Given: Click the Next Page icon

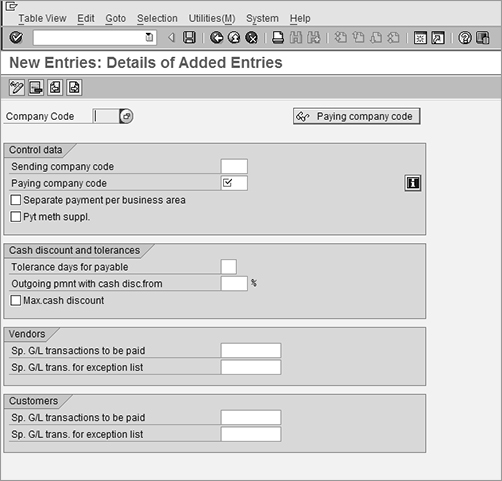Looking at the screenshot, I should click(x=376, y=38).
